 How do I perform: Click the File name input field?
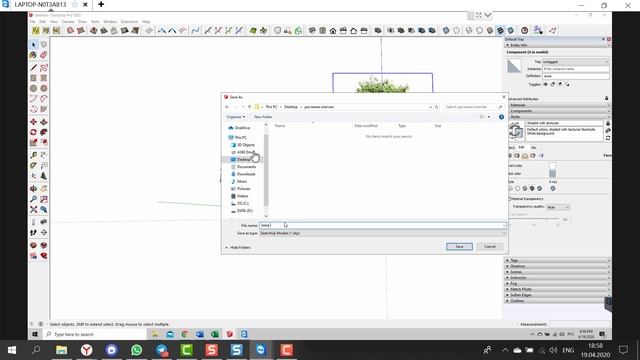tap(382, 225)
